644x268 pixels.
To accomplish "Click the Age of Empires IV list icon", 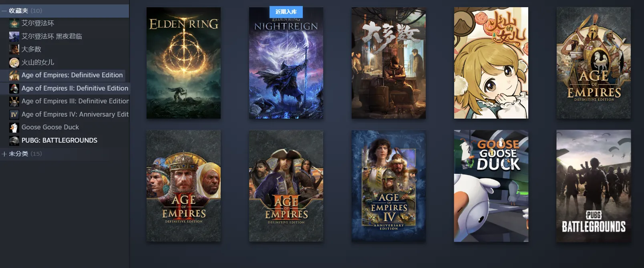I will pos(14,115).
